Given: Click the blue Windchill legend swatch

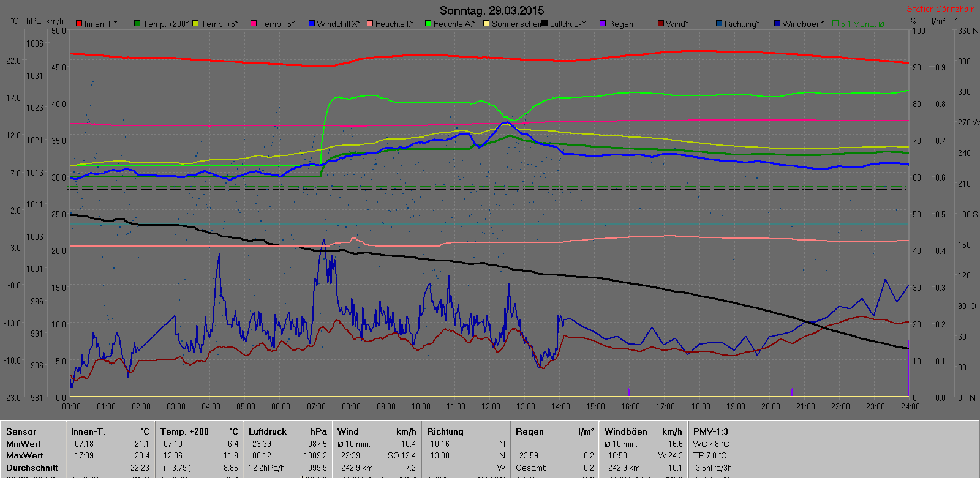Looking at the screenshot, I should pyautogui.click(x=312, y=24).
